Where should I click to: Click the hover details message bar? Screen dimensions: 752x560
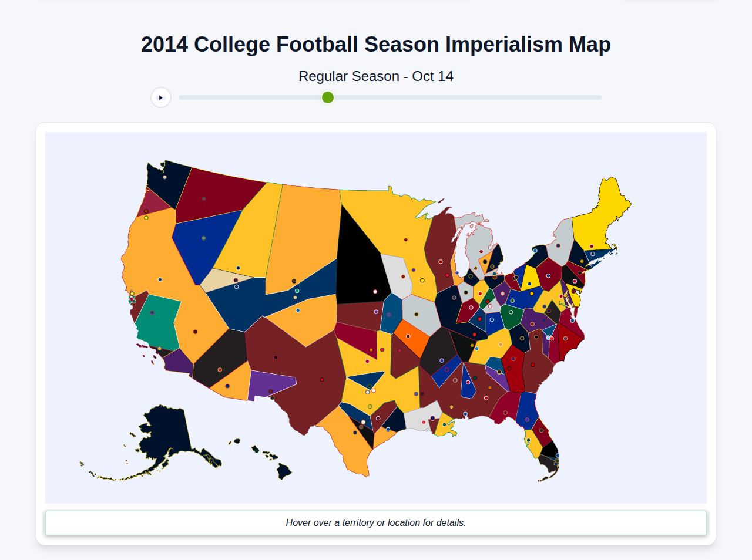coord(375,522)
